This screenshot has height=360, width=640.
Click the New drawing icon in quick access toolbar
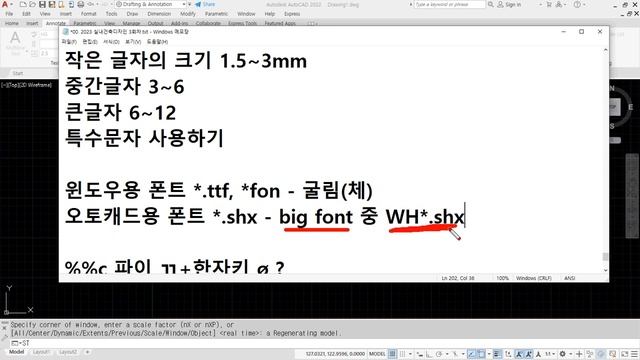[23, 4]
